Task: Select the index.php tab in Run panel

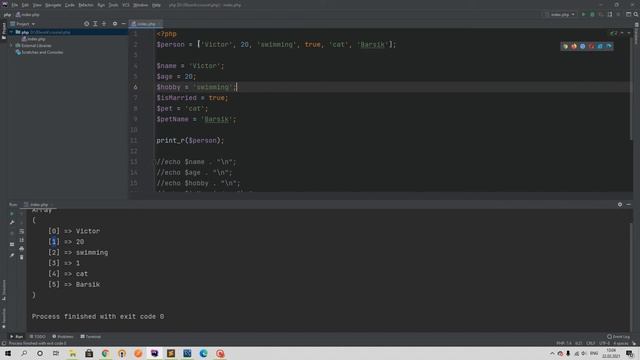Action: [38, 204]
